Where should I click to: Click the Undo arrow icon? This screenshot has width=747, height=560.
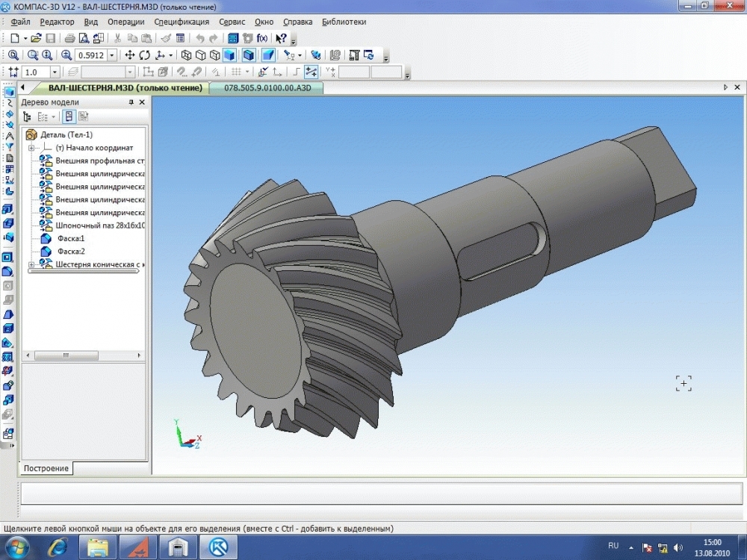(199, 38)
